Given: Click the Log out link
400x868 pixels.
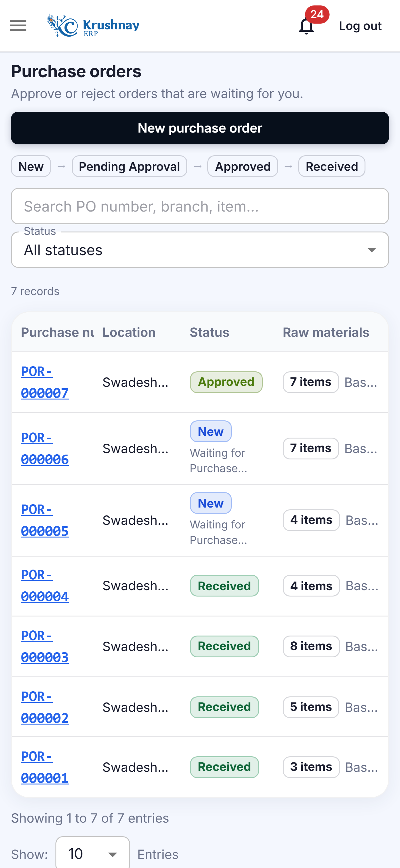Looking at the screenshot, I should pyautogui.click(x=360, y=26).
